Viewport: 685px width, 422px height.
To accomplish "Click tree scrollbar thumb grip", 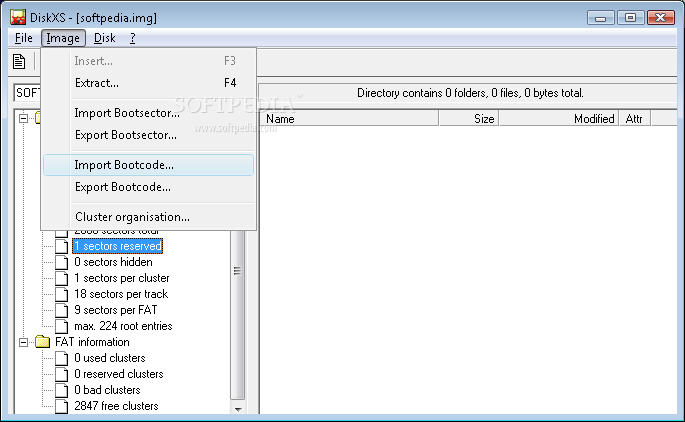I will [237, 271].
